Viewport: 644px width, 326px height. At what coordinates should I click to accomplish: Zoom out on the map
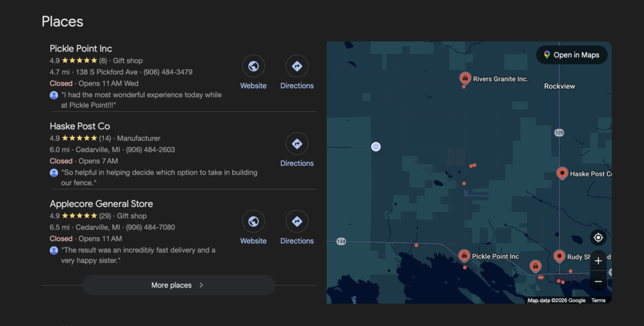coord(598,281)
